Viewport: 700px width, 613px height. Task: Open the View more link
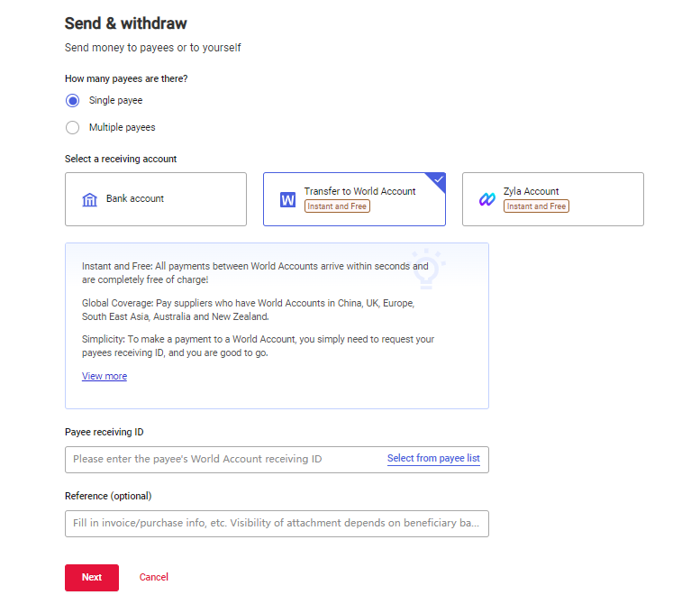point(105,376)
